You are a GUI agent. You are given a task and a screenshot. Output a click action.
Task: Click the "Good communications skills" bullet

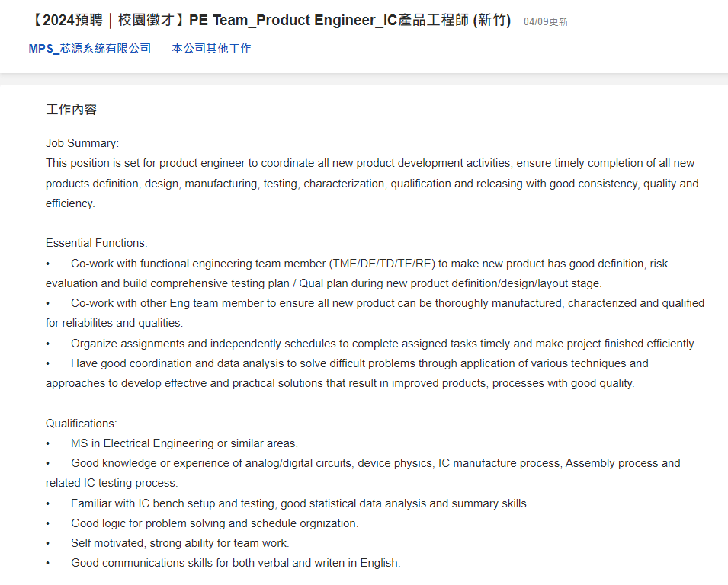click(236, 563)
